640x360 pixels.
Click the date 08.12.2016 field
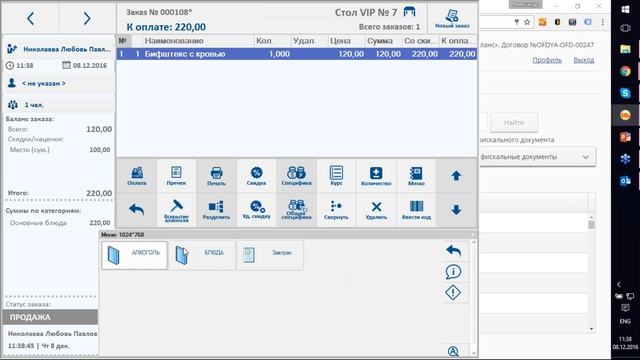point(85,65)
